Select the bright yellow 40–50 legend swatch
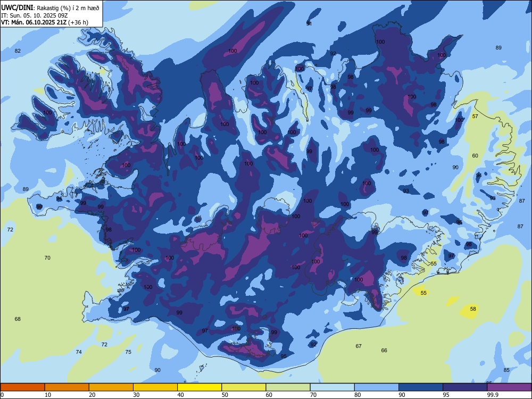This screenshot has height=399, width=532. click(x=199, y=387)
